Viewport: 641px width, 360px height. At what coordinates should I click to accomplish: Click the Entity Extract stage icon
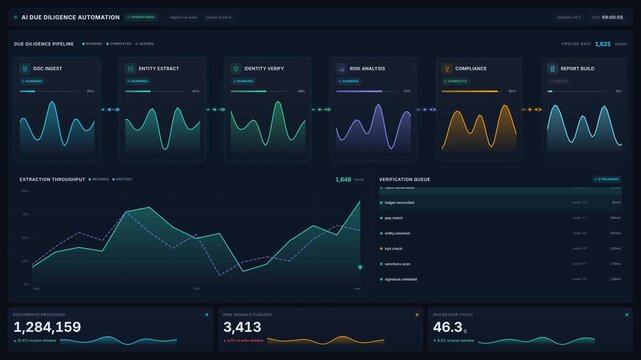click(130, 69)
